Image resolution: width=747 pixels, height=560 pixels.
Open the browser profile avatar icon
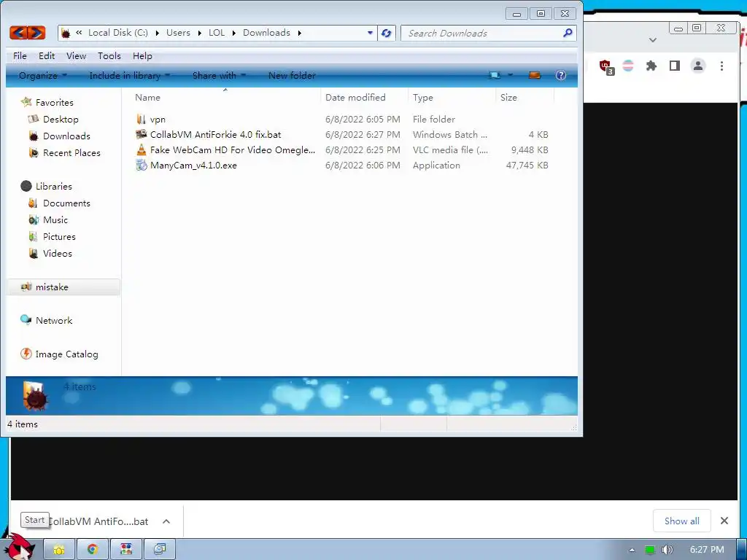[x=698, y=66]
